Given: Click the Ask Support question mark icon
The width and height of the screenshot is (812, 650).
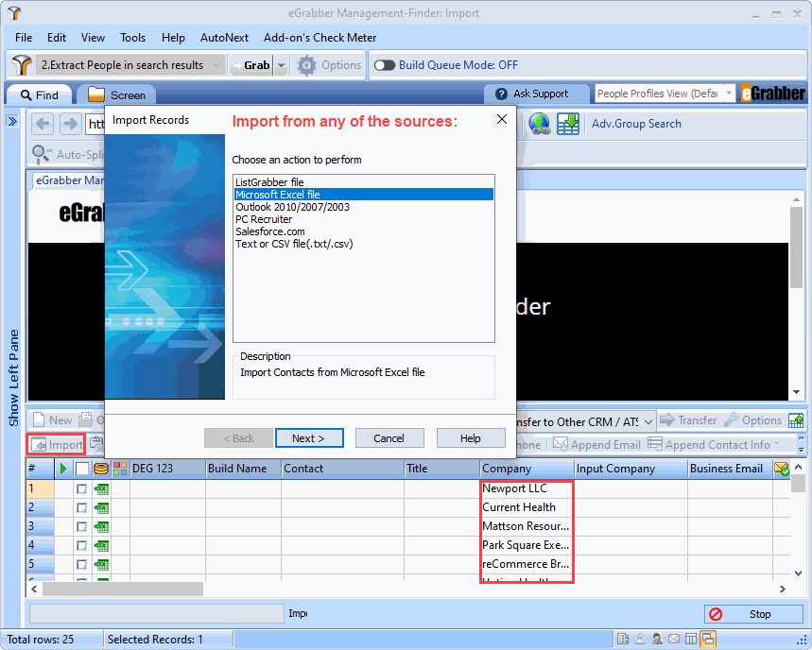Looking at the screenshot, I should (x=501, y=94).
